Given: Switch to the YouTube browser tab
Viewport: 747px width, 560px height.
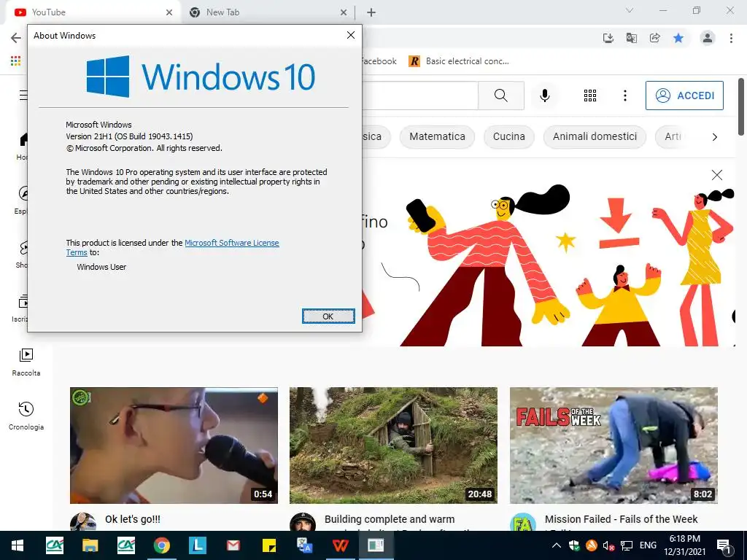Looking at the screenshot, I should tap(93, 12).
